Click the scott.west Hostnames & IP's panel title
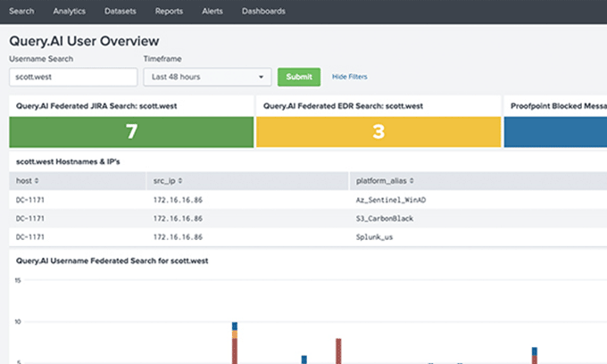Image resolution: width=607 pixels, height=364 pixels. 68,161
